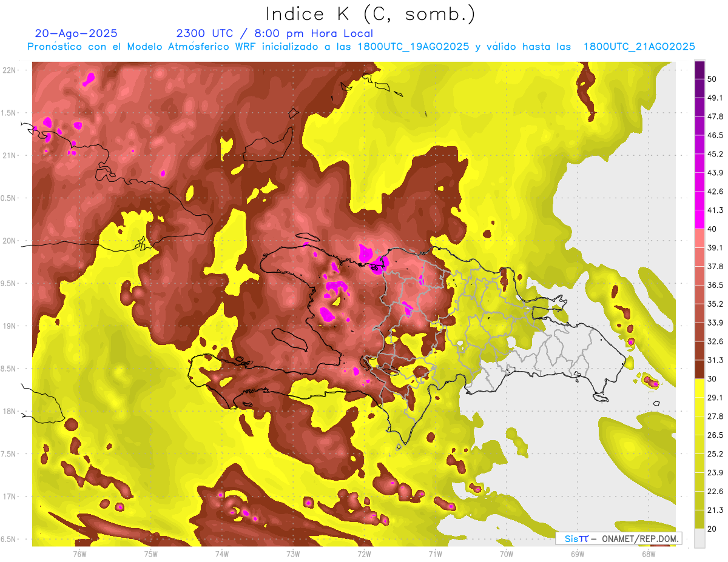This screenshot has height=562, width=728.
Task: Click the "71W" longitude label
Action: pos(435,554)
